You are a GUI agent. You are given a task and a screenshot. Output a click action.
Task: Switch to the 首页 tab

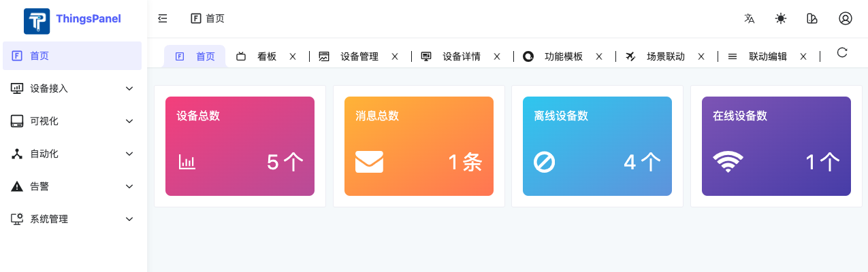tap(195, 56)
